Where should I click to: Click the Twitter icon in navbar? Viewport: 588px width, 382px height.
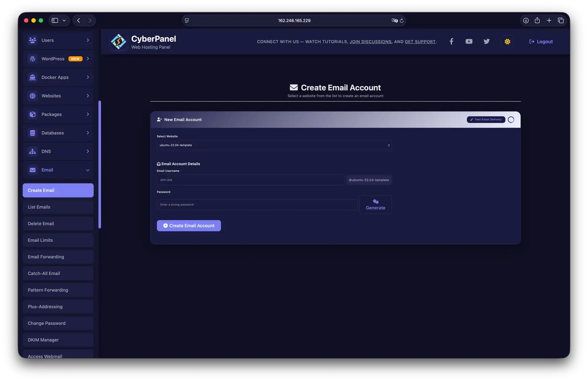click(x=487, y=41)
